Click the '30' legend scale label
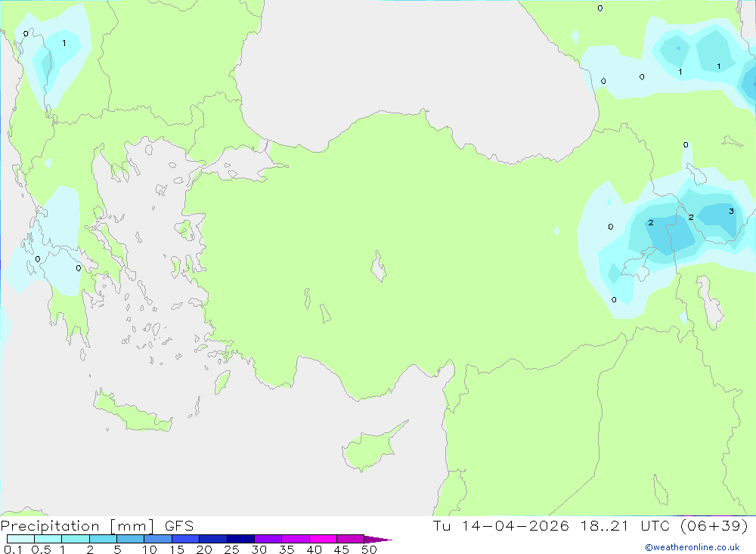This screenshot has width=756, height=554. coord(259,549)
